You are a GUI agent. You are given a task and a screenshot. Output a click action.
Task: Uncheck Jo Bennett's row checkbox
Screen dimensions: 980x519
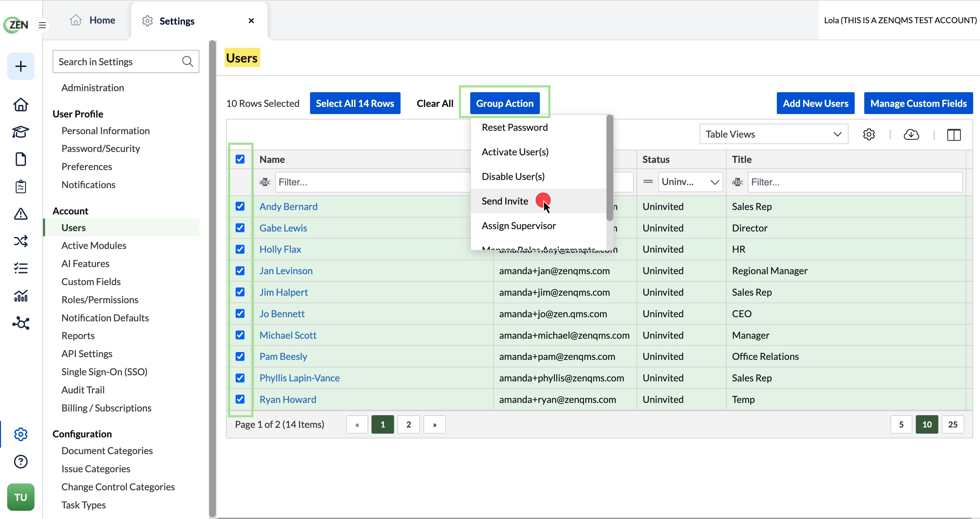coord(240,313)
